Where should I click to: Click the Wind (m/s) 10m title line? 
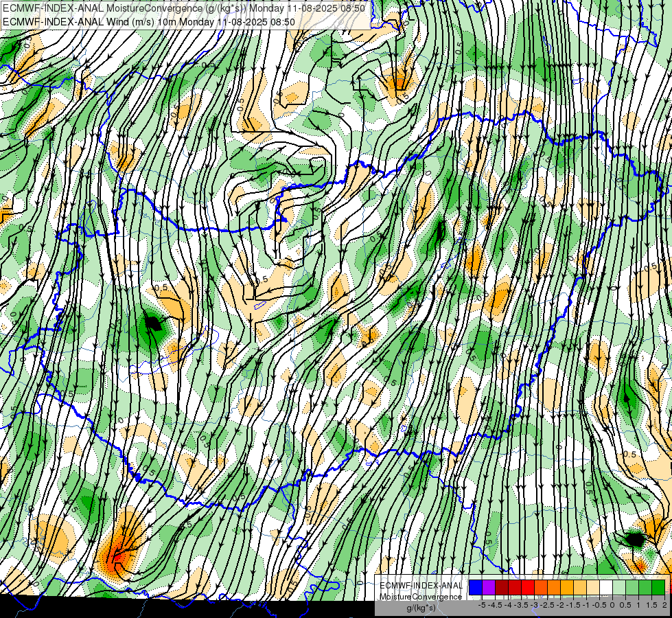point(149,21)
